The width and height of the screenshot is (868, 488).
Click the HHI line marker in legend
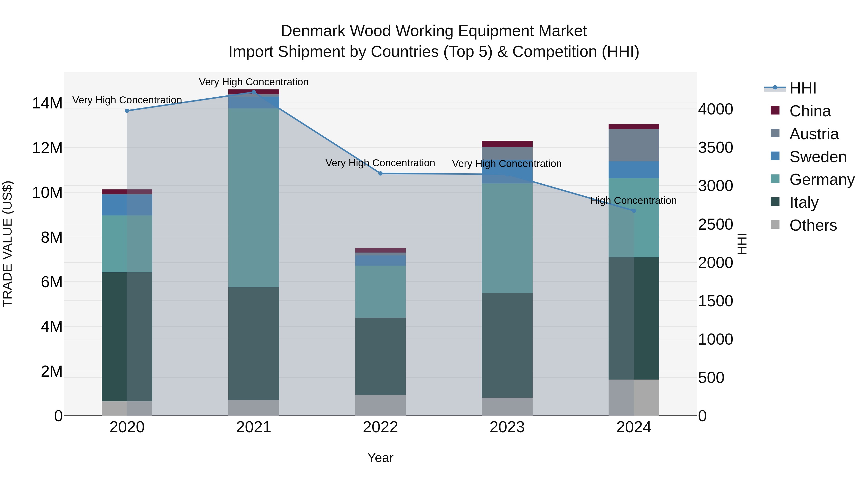tap(775, 88)
